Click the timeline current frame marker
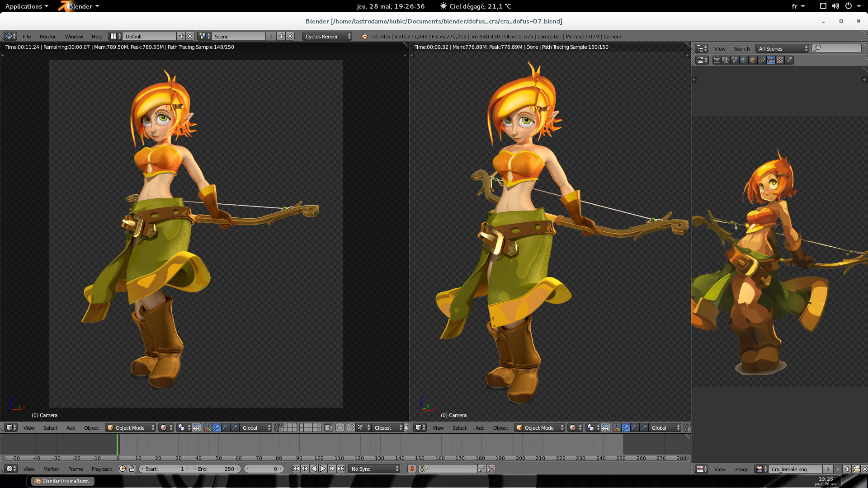 (x=118, y=445)
